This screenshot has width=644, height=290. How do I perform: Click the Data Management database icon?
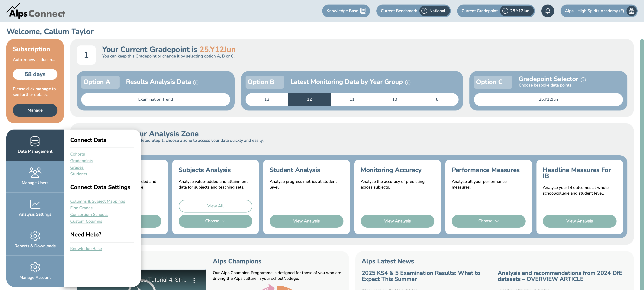click(x=35, y=141)
